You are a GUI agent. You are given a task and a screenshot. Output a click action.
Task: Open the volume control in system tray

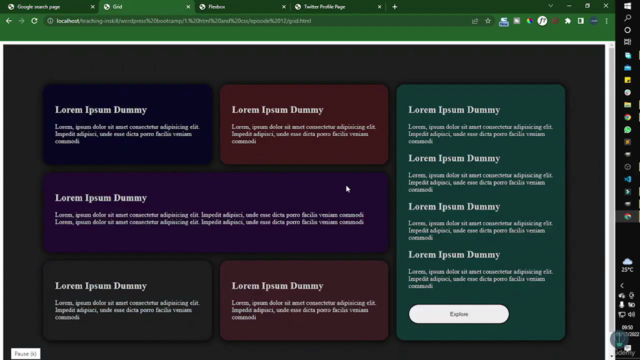point(631,315)
